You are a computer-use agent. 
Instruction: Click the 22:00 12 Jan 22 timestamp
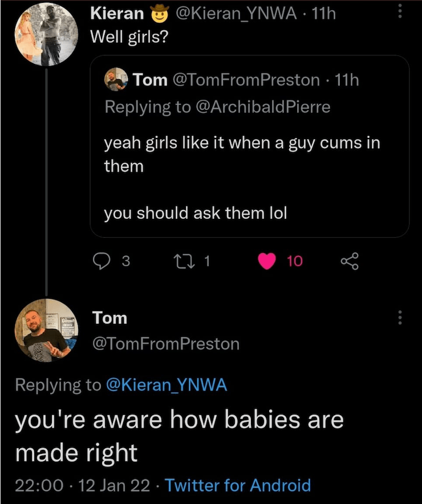coord(82,485)
